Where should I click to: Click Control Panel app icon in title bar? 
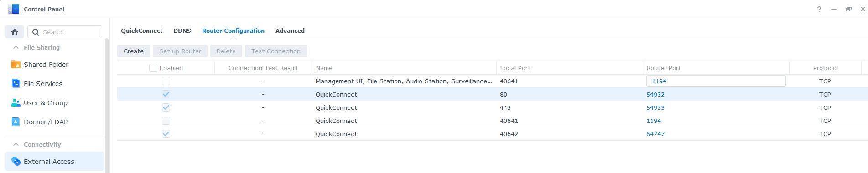point(14,9)
